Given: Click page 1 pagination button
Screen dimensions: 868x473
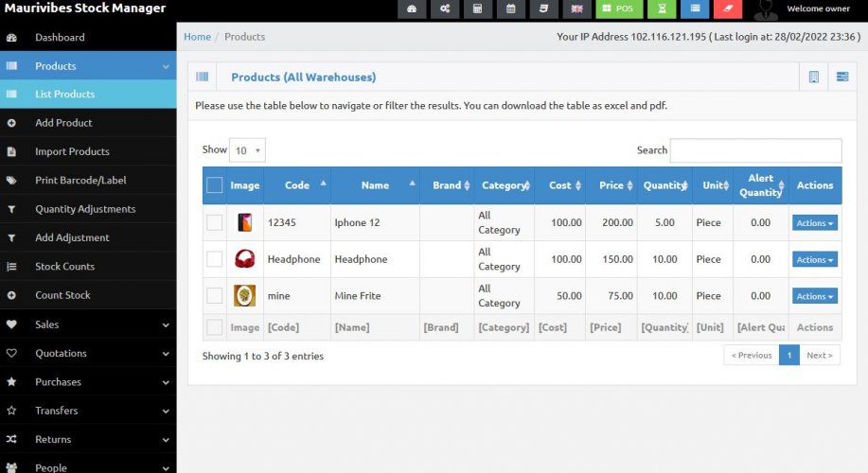Looking at the screenshot, I should [788, 355].
